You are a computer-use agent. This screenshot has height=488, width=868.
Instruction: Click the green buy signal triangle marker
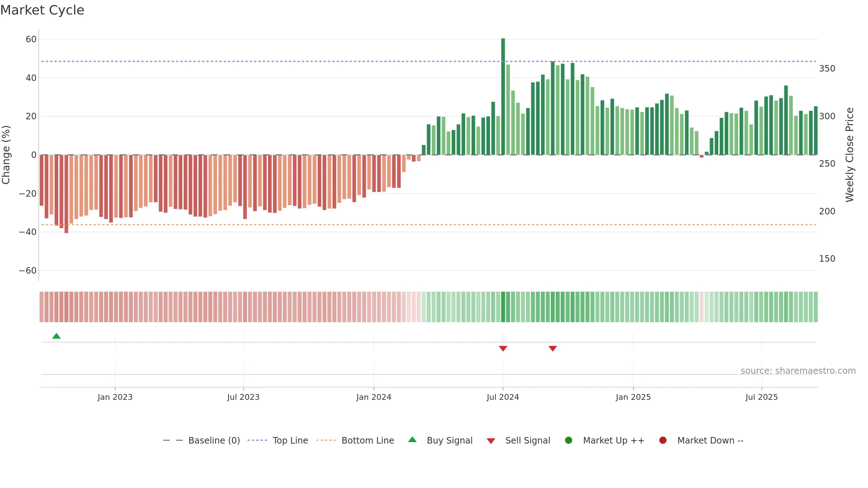click(x=56, y=336)
